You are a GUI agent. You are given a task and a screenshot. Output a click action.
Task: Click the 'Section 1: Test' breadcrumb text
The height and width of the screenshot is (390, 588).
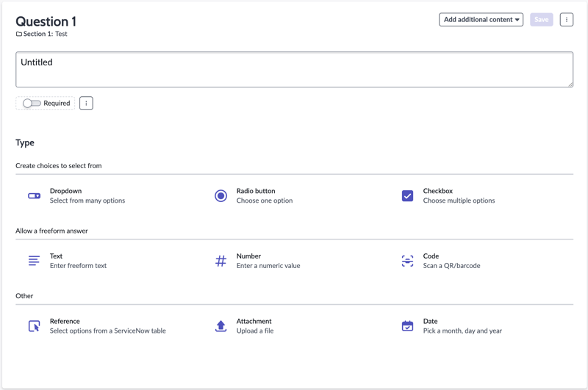pyautogui.click(x=45, y=34)
